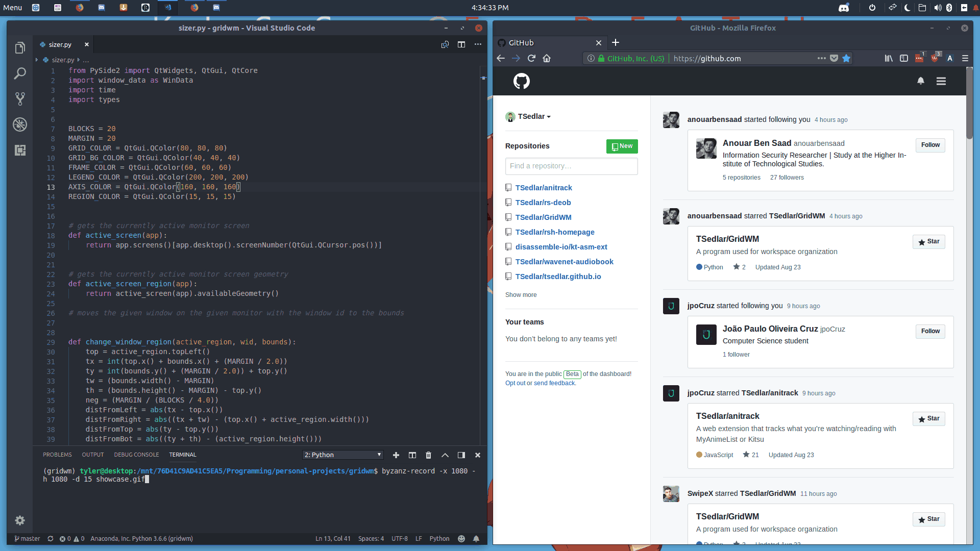980x551 pixels.
Task: Switch to the DEBUG CONSOLE tab
Action: pos(136,455)
